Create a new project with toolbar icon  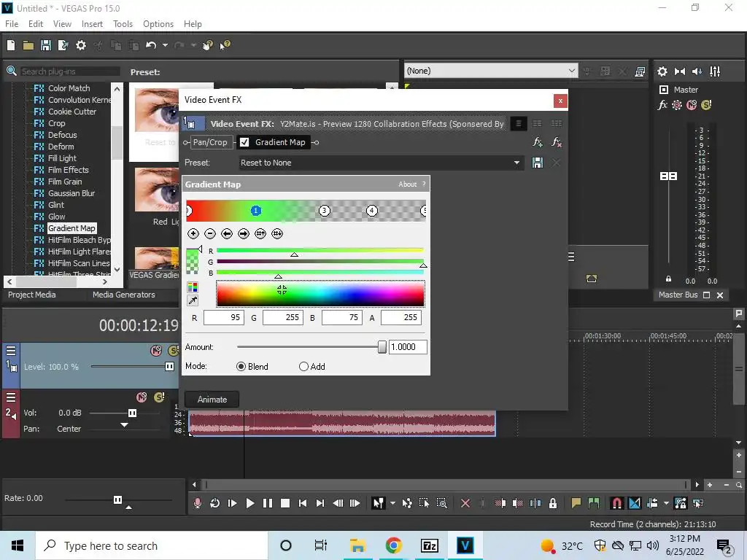pos(11,45)
